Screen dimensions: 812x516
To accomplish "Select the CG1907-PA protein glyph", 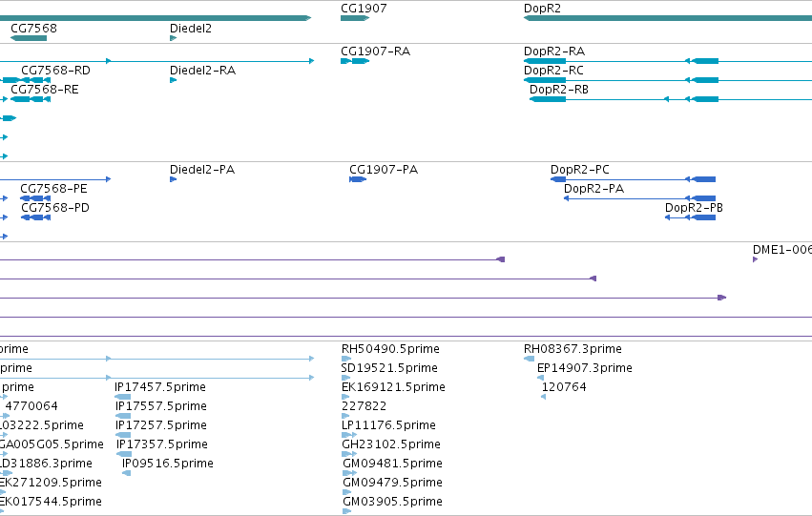I will pyautogui.click(x=358, y=179).
